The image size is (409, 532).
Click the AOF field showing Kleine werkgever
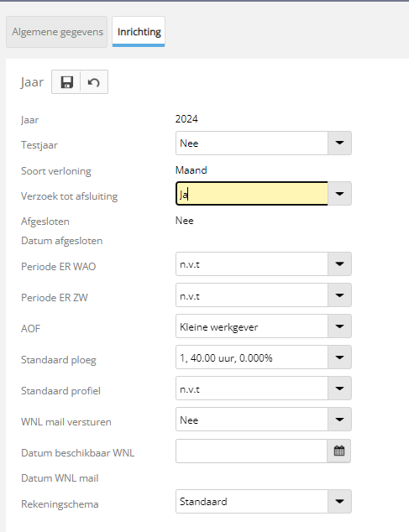pos(252,326)
